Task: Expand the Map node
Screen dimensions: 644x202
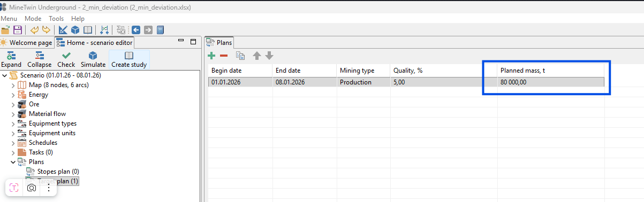Action: 13,85
